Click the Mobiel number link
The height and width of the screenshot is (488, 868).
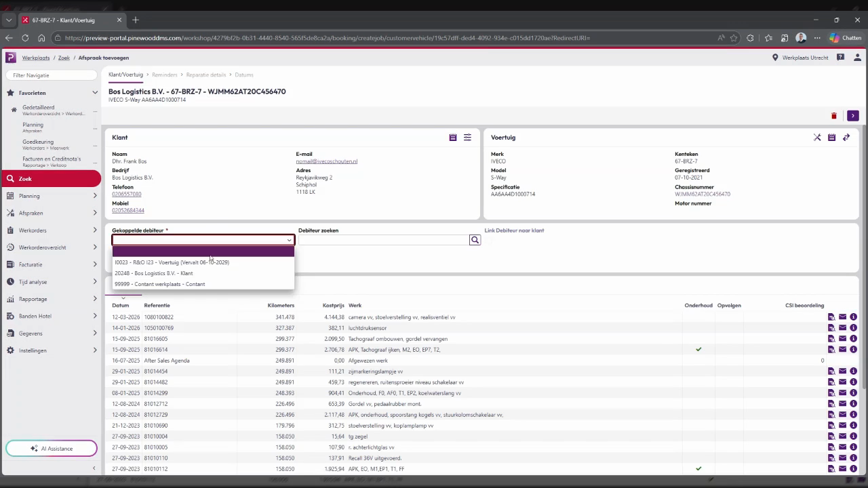click(x=128, y=210)
